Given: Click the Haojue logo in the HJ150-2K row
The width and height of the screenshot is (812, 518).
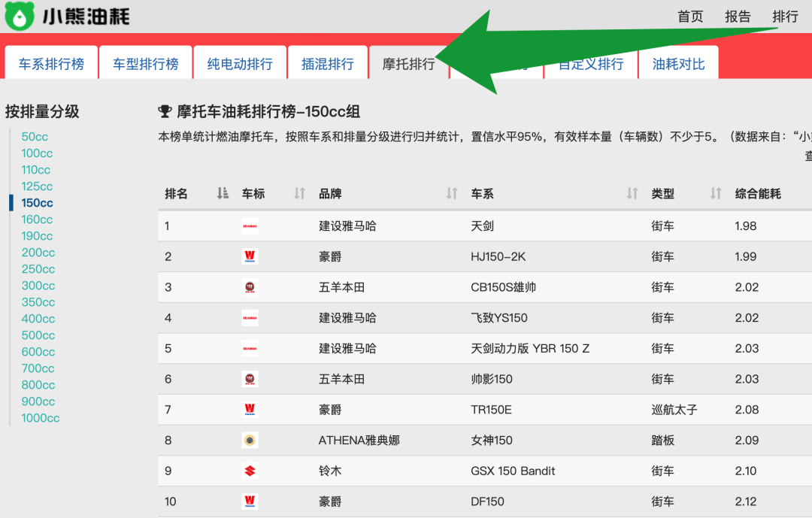Looking at the screenshot, I should tap(250, 256).
